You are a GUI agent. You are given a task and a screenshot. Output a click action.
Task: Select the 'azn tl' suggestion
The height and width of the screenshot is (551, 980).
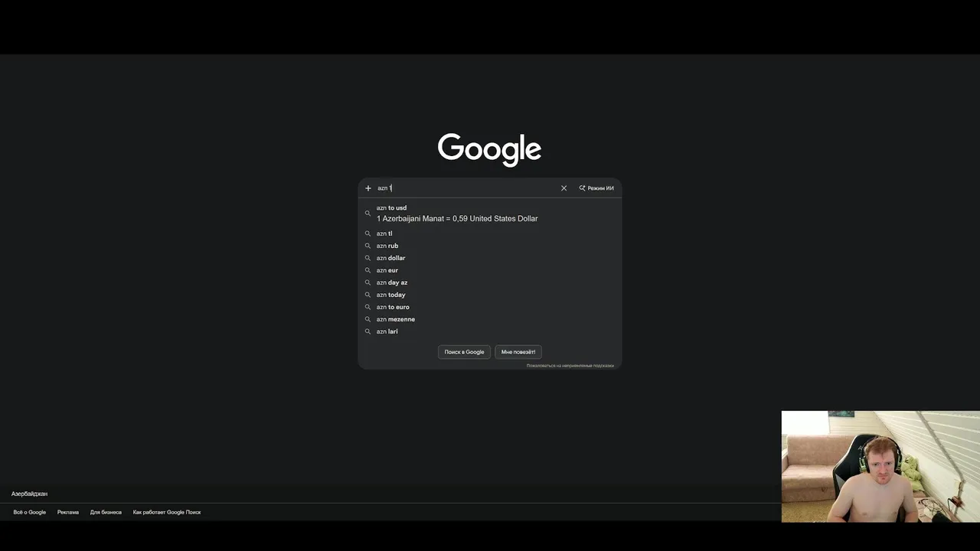coord(490,233)
